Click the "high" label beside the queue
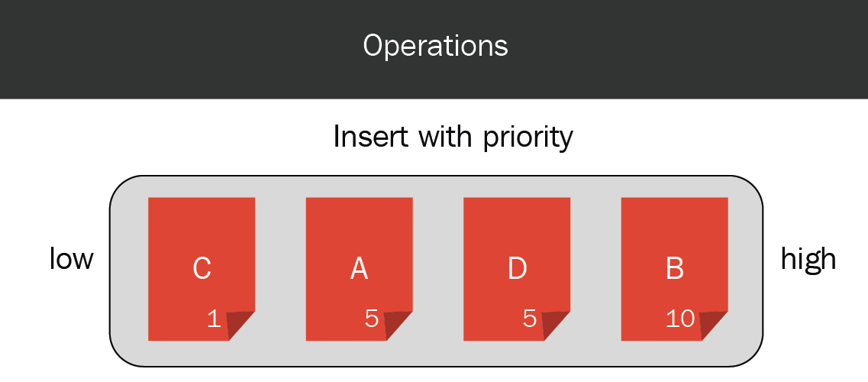This screenshot has height=382, width=868. coord(808,261)
